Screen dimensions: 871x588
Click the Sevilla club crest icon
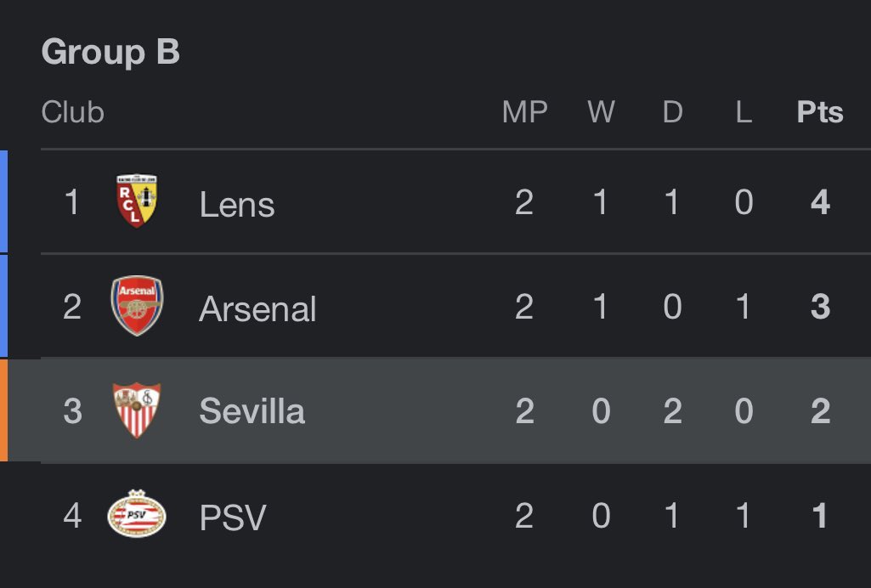[x=137, y=410]
